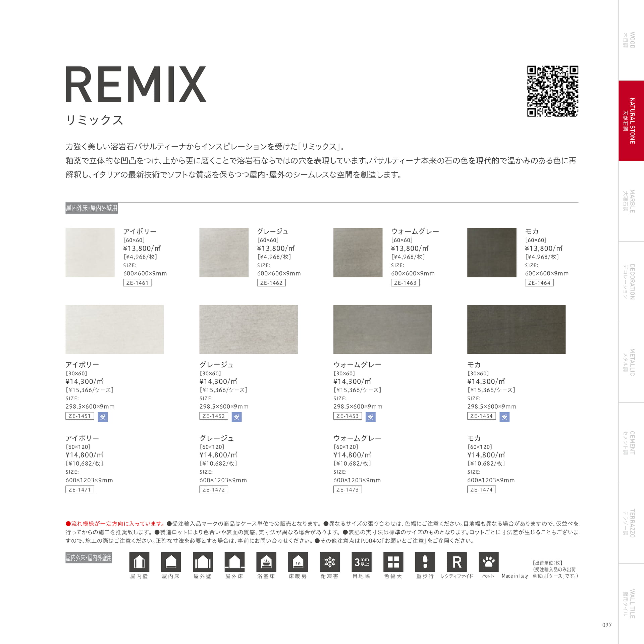Screen dimensions: 644x644
Task: Open the TERRAZZO テラゾー調 side tab
Action: (631, 523)
